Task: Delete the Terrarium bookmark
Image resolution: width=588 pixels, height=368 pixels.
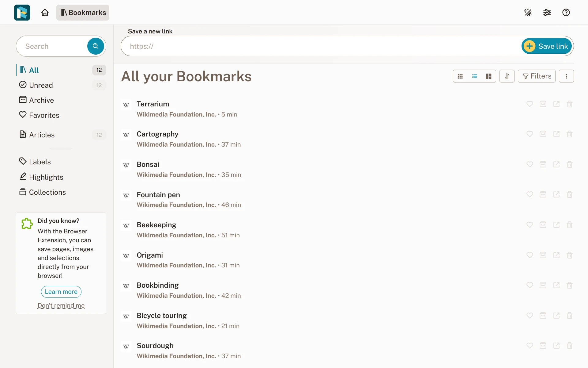Action: pyautogui.click(x=570, y=104)
